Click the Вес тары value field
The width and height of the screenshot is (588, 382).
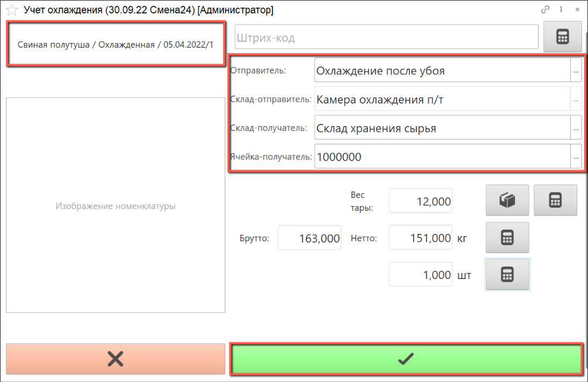[x=421, y=201]
